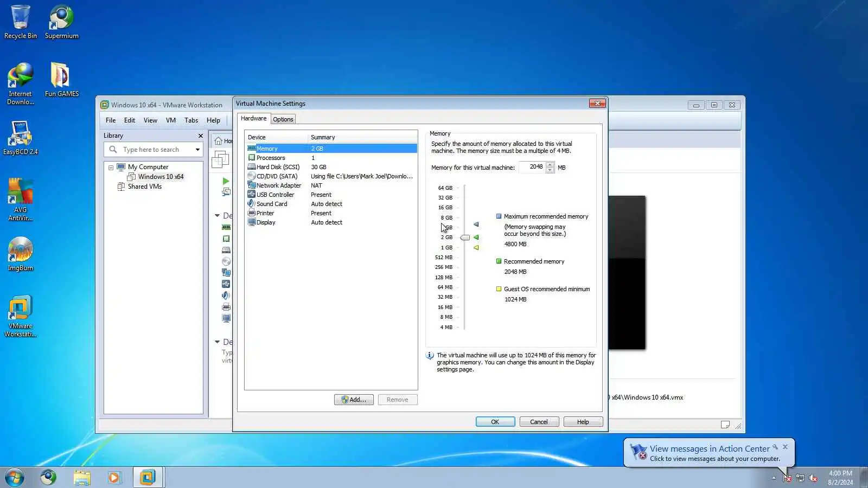The height and width of the screenshot is (488, 868).
Task: Click the Help button in the settings dialog
Action: 583,422
